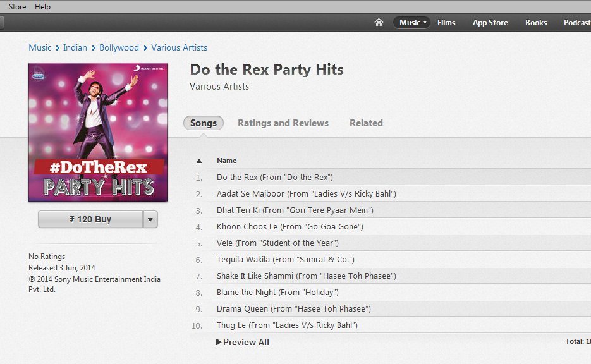This screenshot has width=591, height=364.
Task: Click the Do the Rex Party Hits title
Action: click(267, 70)
